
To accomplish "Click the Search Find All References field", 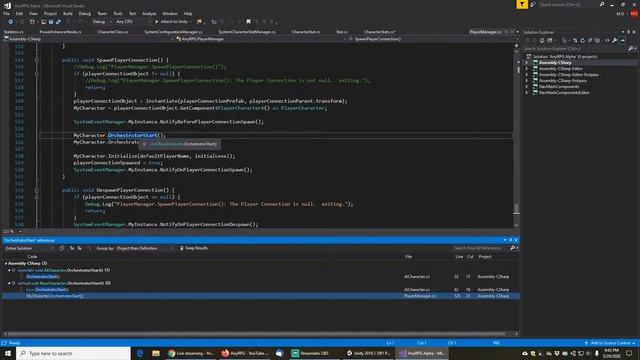I will (481, 248).
